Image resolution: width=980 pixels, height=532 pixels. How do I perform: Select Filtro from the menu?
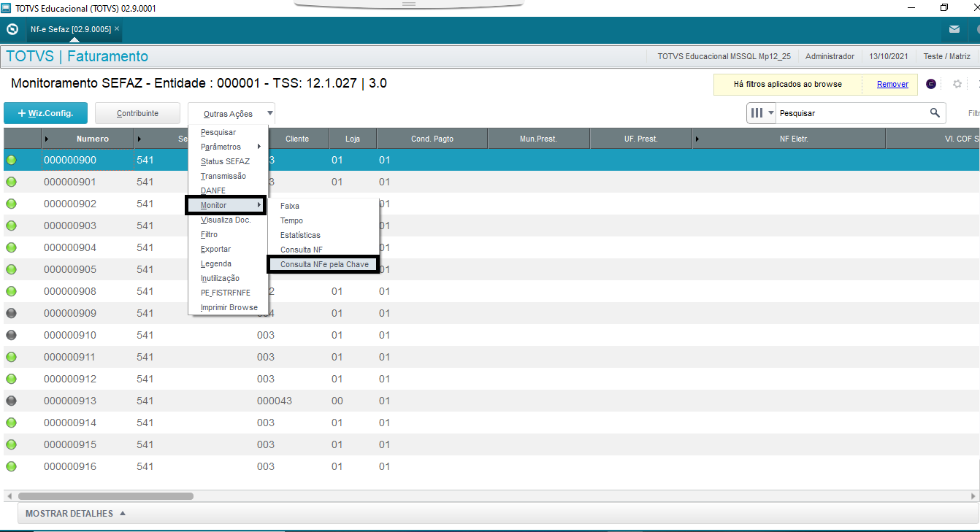(209, 234)
